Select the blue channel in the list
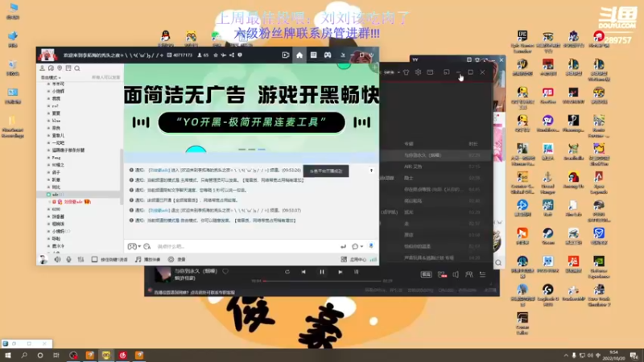 [x=56, y=121]
